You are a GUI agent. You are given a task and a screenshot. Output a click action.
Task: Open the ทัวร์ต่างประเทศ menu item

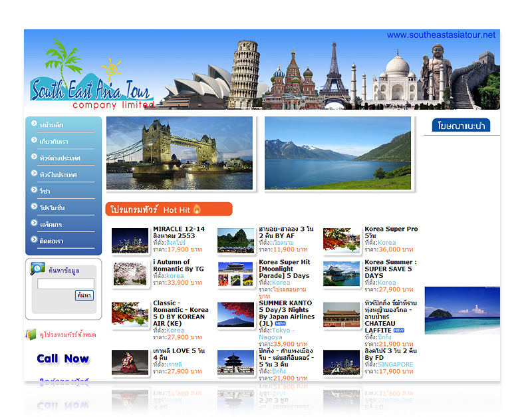click(x=59, y=158)
